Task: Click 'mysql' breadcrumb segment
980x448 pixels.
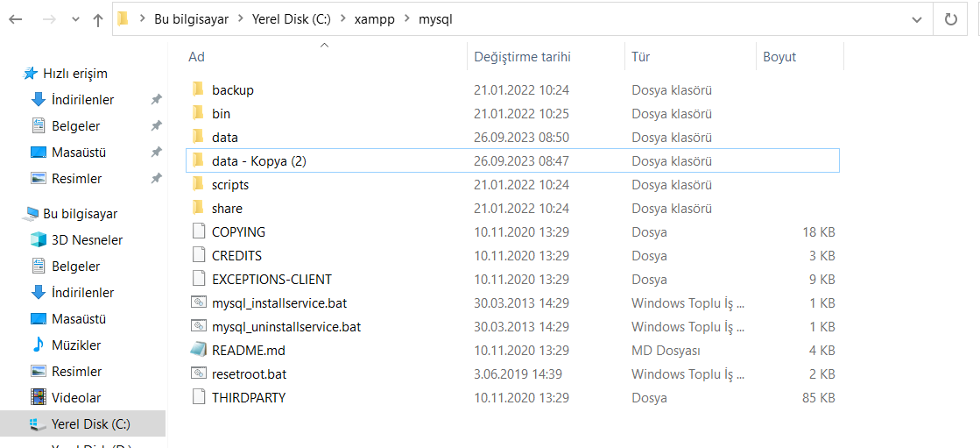Action: point(435,19)
